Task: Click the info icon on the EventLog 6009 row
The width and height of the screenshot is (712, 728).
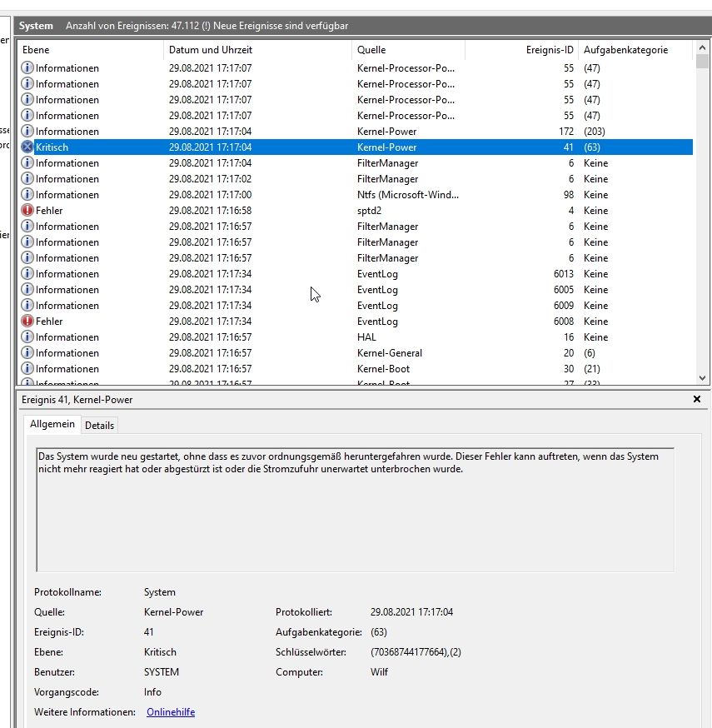Action: [27, 305]
